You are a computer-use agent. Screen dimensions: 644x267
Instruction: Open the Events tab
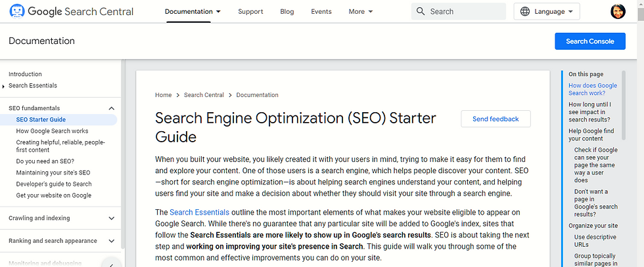tap(321, 11)
